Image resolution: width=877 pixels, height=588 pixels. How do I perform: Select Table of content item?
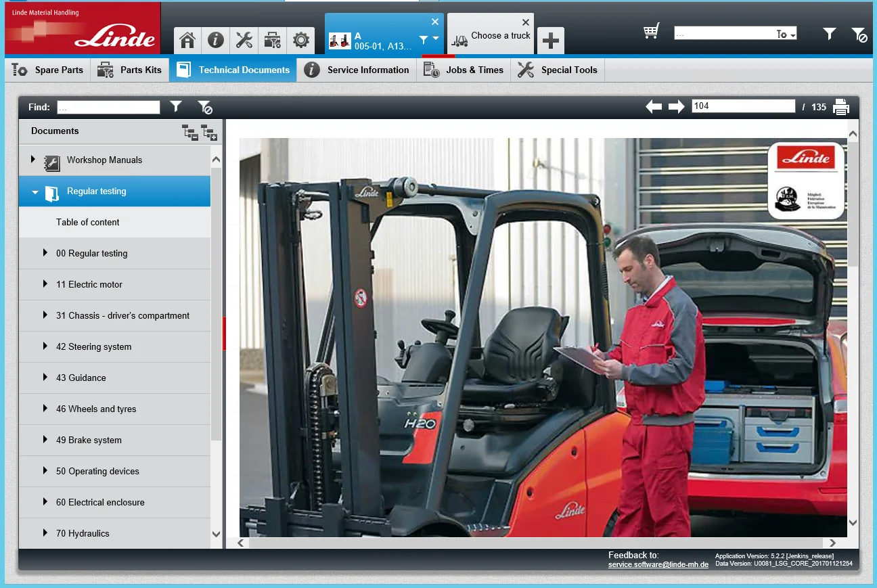click(x=88, y=222)
